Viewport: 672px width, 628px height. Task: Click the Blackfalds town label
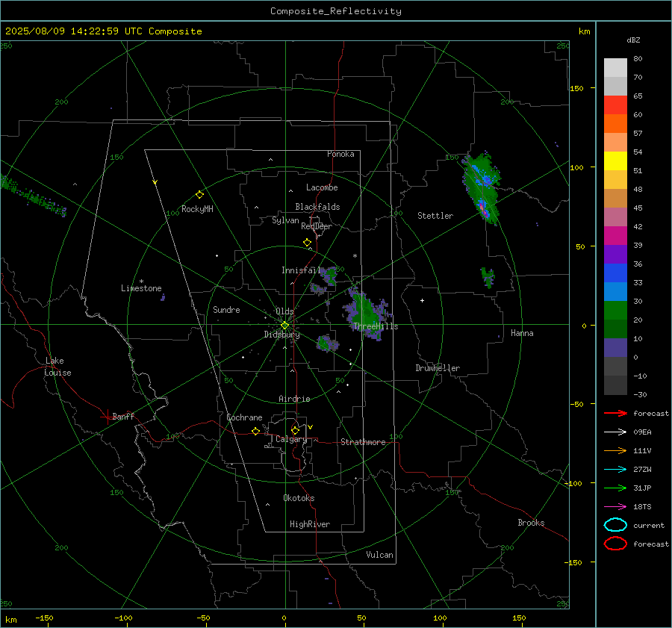[317, 207]
